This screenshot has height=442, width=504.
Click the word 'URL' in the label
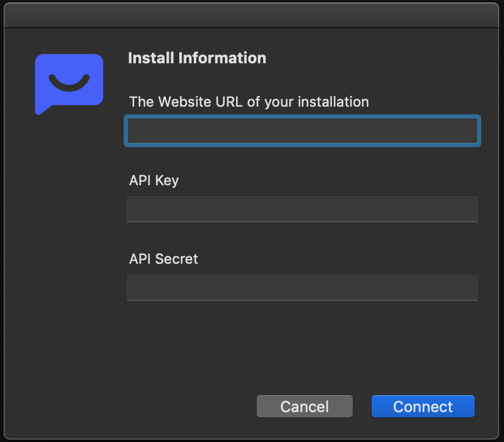(x=229, y=102)
